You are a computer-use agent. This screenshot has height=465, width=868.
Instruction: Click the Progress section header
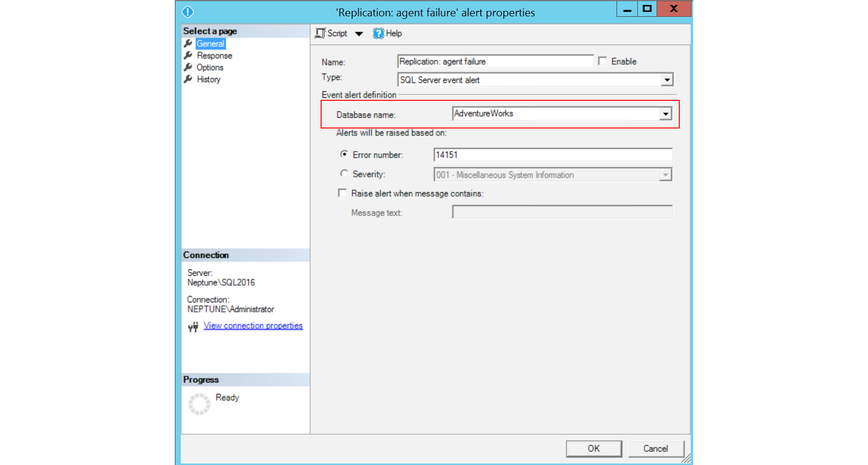click(246, 380)
